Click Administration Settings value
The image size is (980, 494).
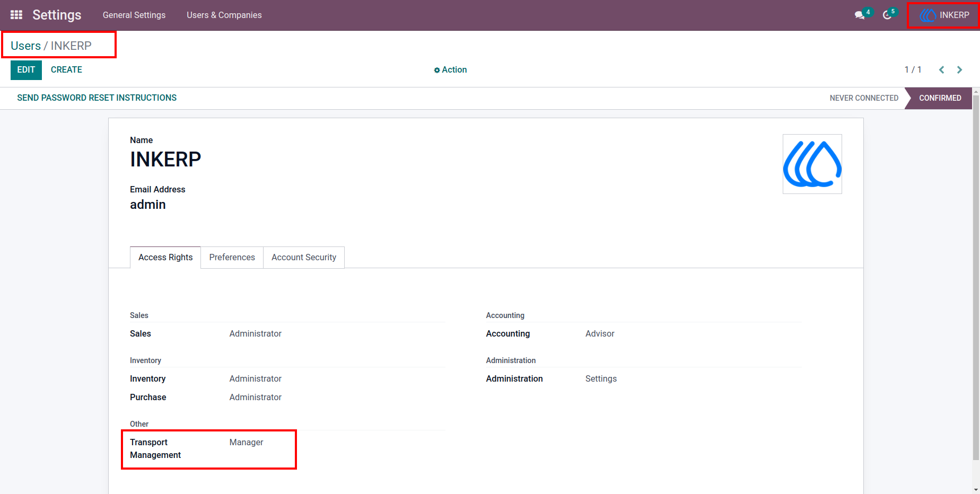tap(601, 379)
